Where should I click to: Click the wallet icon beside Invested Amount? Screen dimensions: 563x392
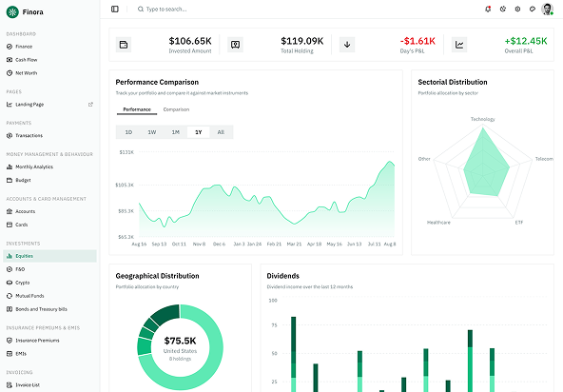(x=124, y=45)
